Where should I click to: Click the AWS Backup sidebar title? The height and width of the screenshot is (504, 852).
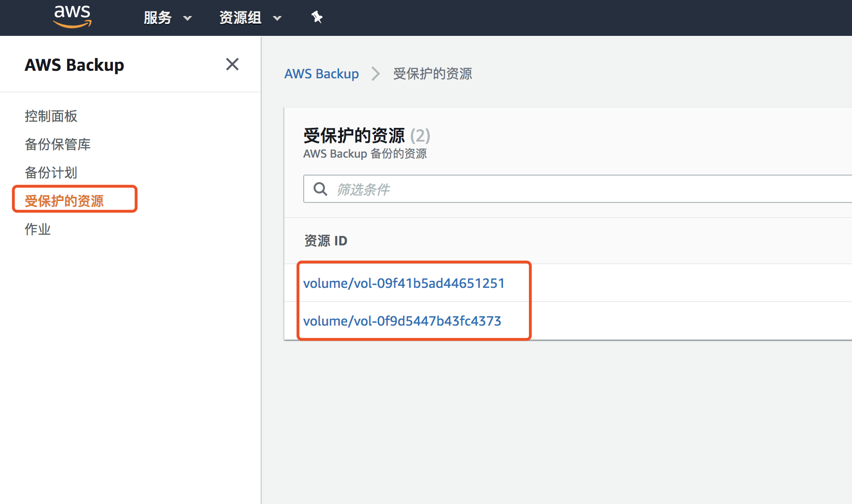[75, 65]
